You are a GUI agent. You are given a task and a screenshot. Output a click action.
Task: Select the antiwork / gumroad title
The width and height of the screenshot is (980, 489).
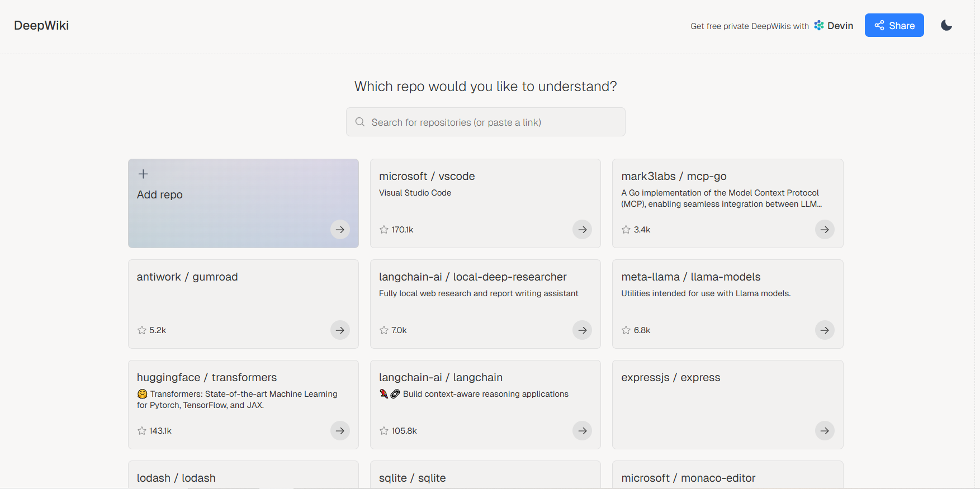click(x=187, y=277)
